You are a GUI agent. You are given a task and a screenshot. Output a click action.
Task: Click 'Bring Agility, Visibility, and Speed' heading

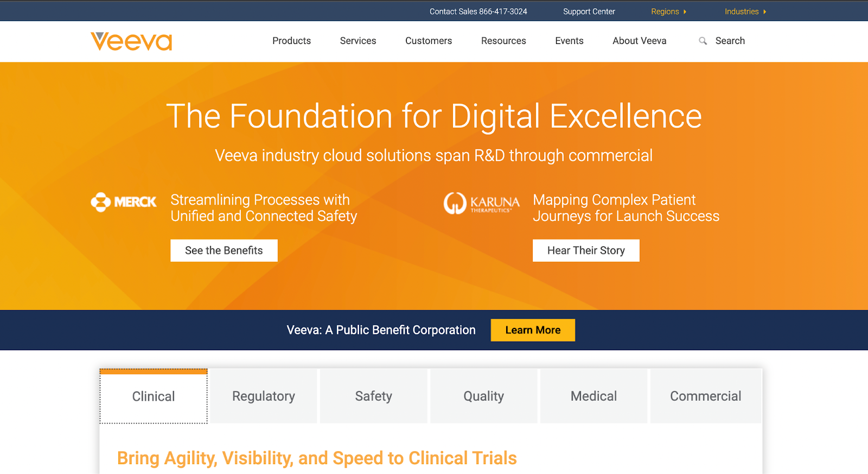[317, 458]
